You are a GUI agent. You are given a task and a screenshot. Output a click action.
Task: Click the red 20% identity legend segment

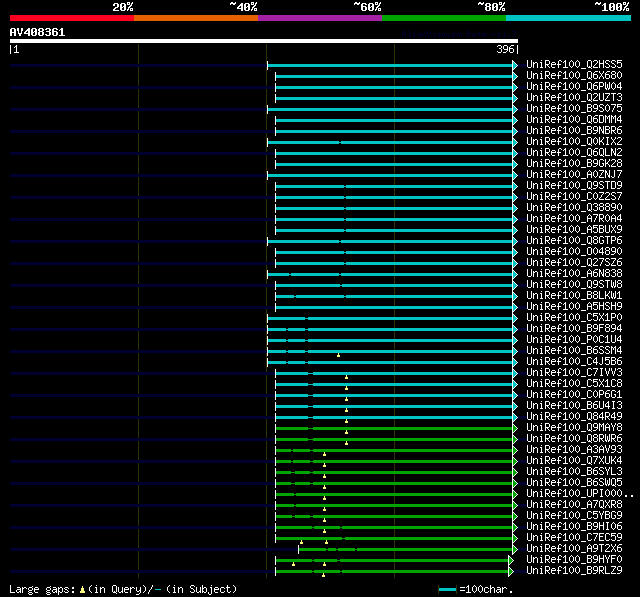pyautogui.click(x=72, y=18)
